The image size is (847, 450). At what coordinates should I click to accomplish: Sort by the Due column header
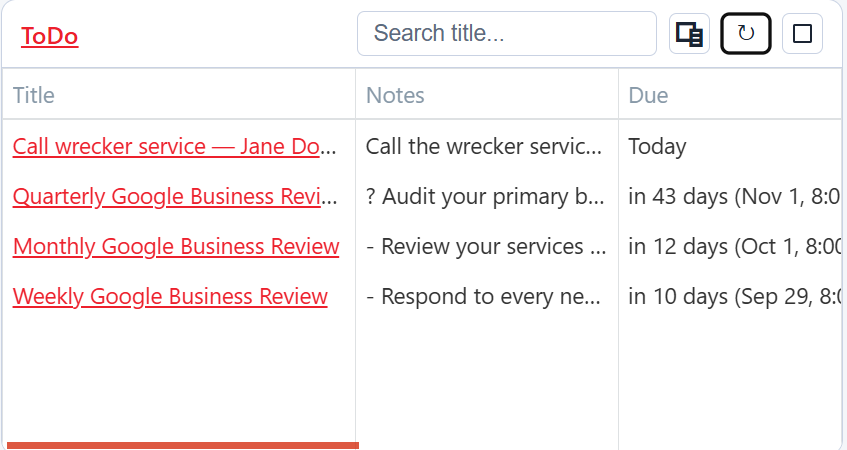(x=648, y=96)
